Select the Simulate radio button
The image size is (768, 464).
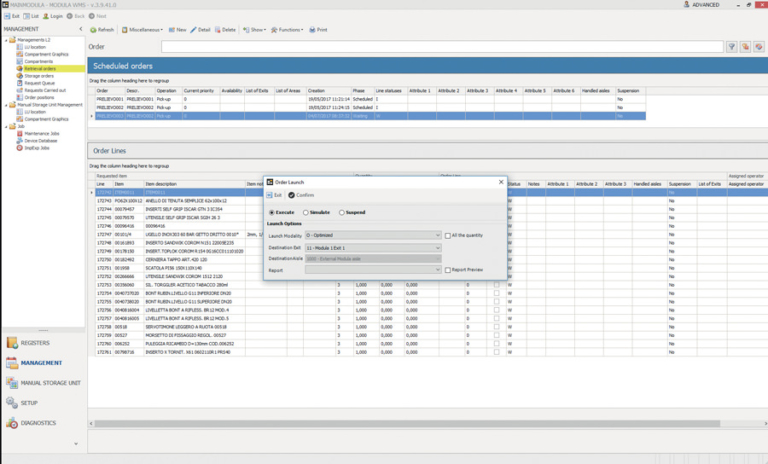click(306, 213)
